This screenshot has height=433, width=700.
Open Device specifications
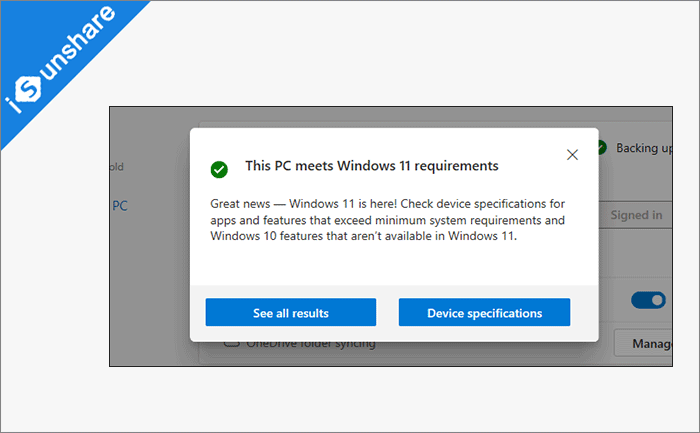(484, 313)
